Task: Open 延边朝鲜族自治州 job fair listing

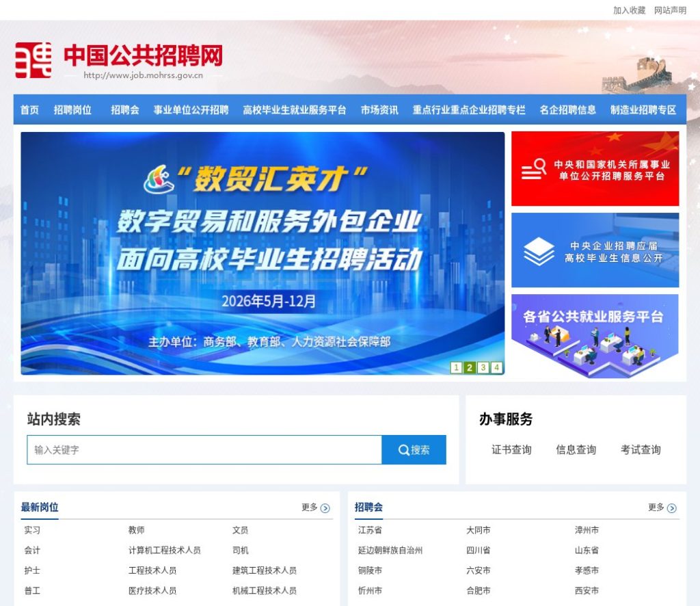Action: (390, 550)
